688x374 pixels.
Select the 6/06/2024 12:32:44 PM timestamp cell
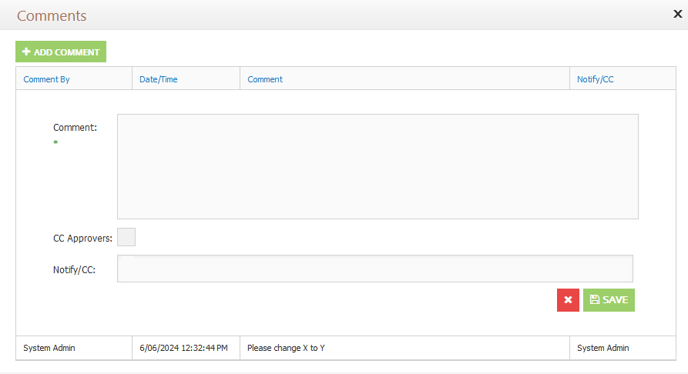click(186, 348)
